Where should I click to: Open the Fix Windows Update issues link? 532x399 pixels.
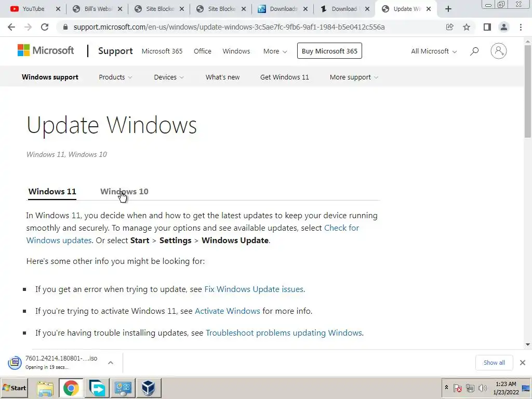[254, 289]
